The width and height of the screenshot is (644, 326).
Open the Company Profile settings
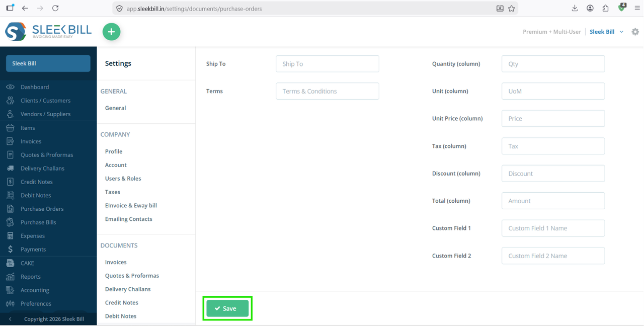114,151
